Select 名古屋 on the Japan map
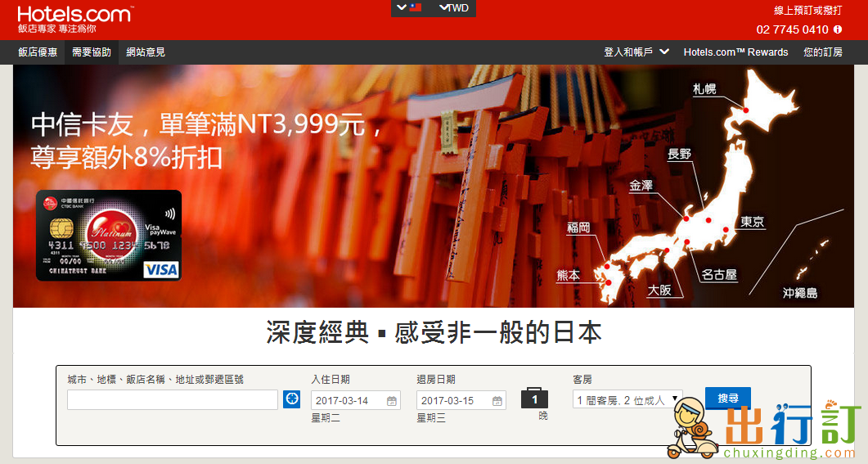The width and height of the screenshot is (868, 464). pos(719,275)
